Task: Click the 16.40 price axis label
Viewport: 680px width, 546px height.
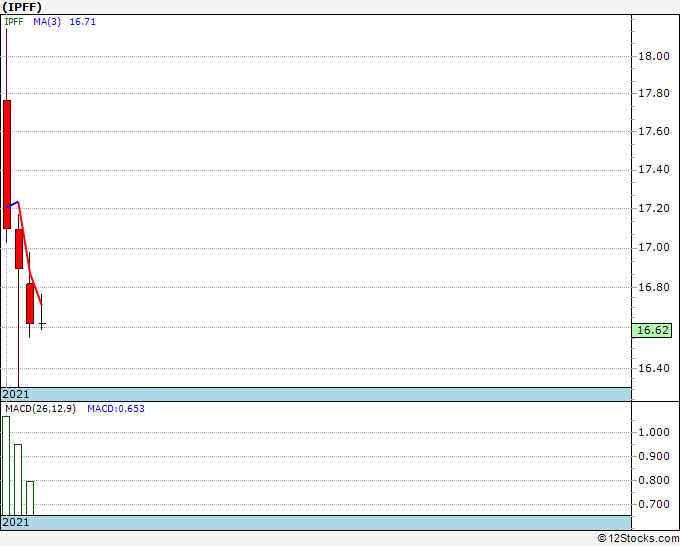Action: 654,368
